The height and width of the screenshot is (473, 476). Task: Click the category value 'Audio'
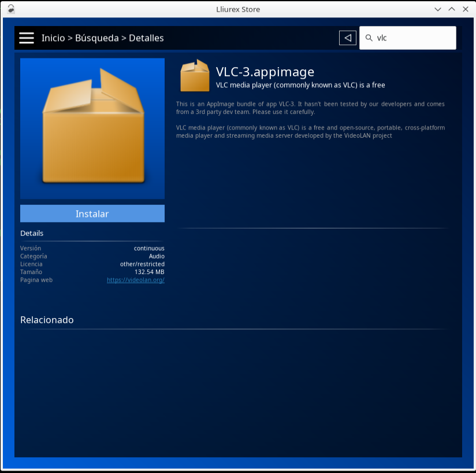(x=157, y=256)
